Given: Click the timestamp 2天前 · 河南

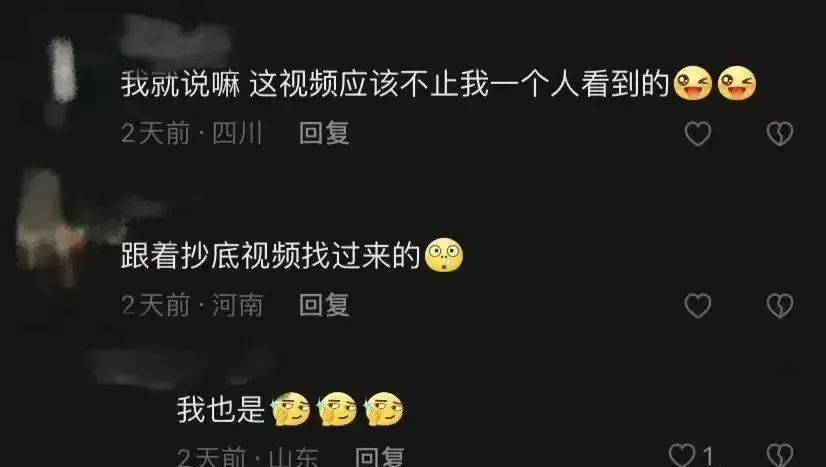Looking at the screenshot, I should [192, 305].
